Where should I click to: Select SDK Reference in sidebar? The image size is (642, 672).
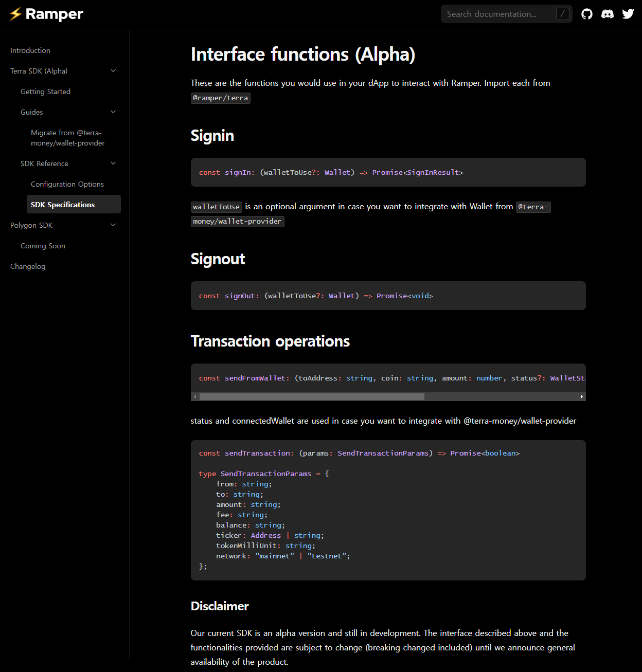(x=44, y=164)
